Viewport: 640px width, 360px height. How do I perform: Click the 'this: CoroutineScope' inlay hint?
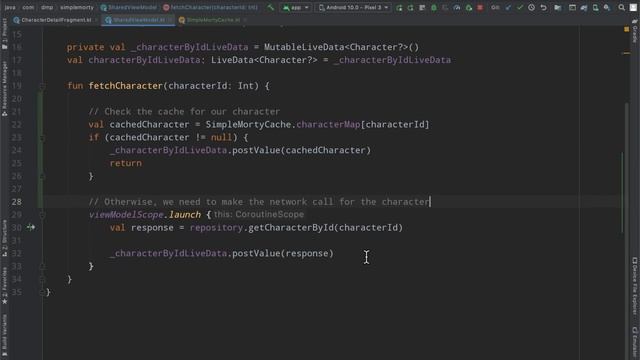[x=259, y=215]
